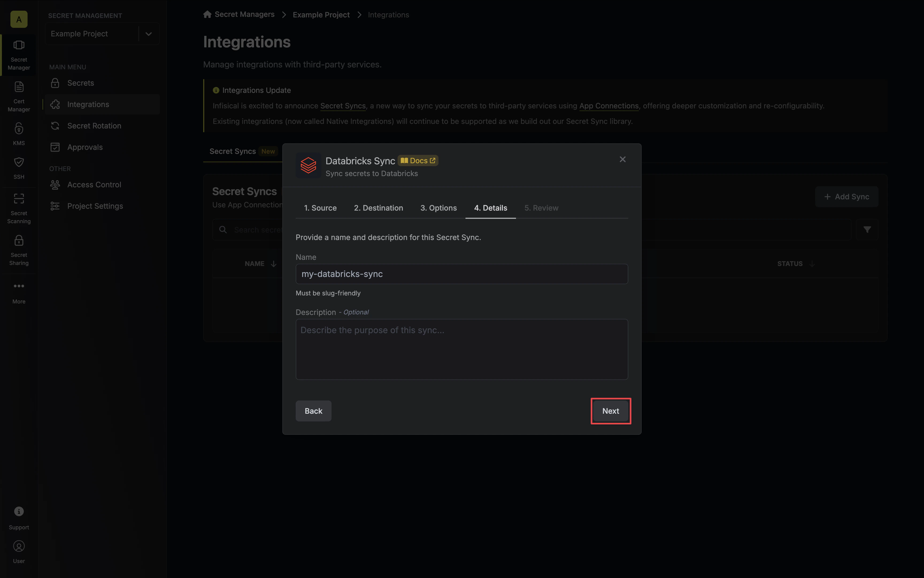Screen dimensions: 924x578
Task: Open the Secret Syncs link in announcement
Action: click(x=343, y=106)
